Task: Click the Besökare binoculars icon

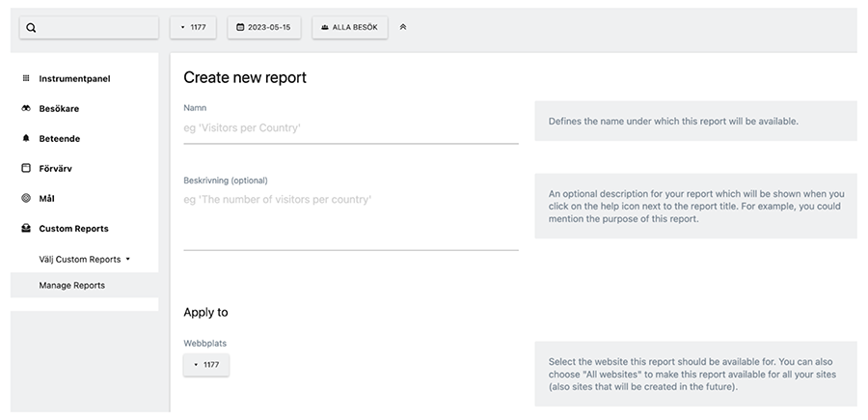Action: tap(26, 108)
